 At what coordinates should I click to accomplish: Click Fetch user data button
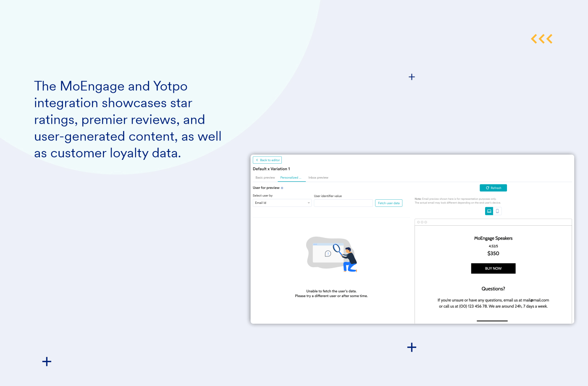(x=388, y=203)
